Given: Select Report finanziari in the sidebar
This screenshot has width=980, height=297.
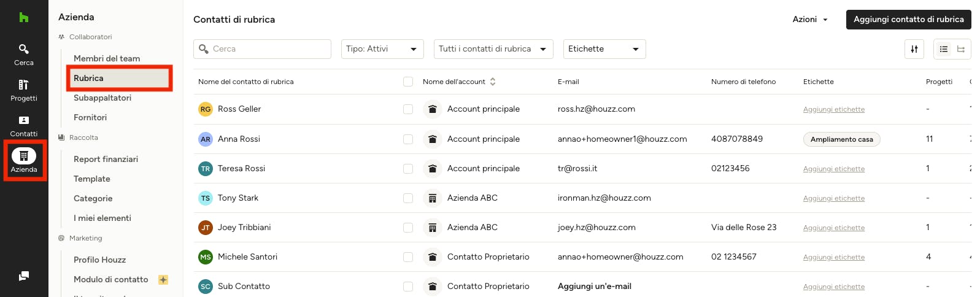Looking at the screenshot, I should tap(106, 159).
